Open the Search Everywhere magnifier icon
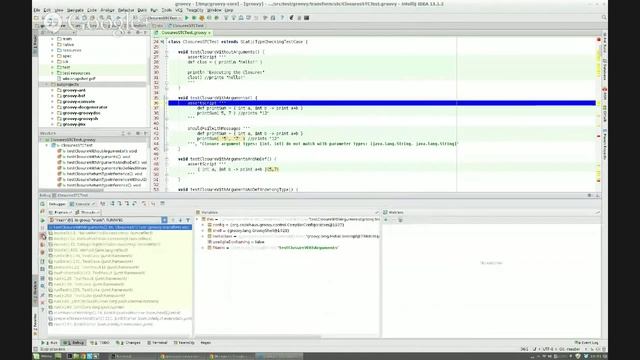 click(x=604, y=18)
